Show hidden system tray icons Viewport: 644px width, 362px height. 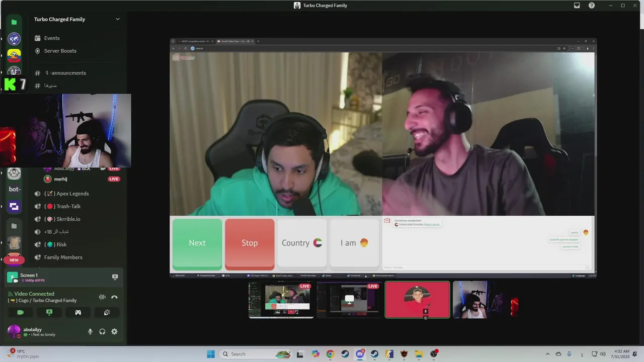[547, 354]
